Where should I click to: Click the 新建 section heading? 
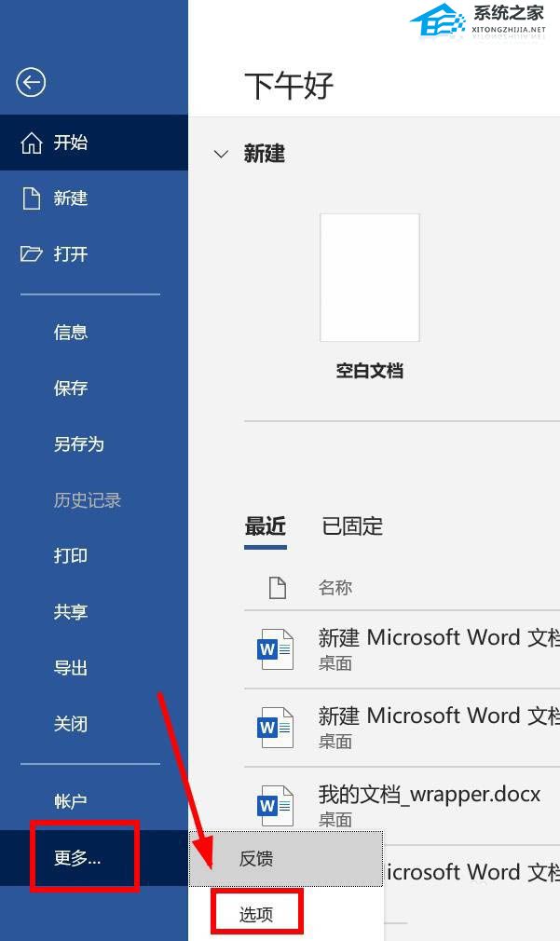click(x=264, y=155)
